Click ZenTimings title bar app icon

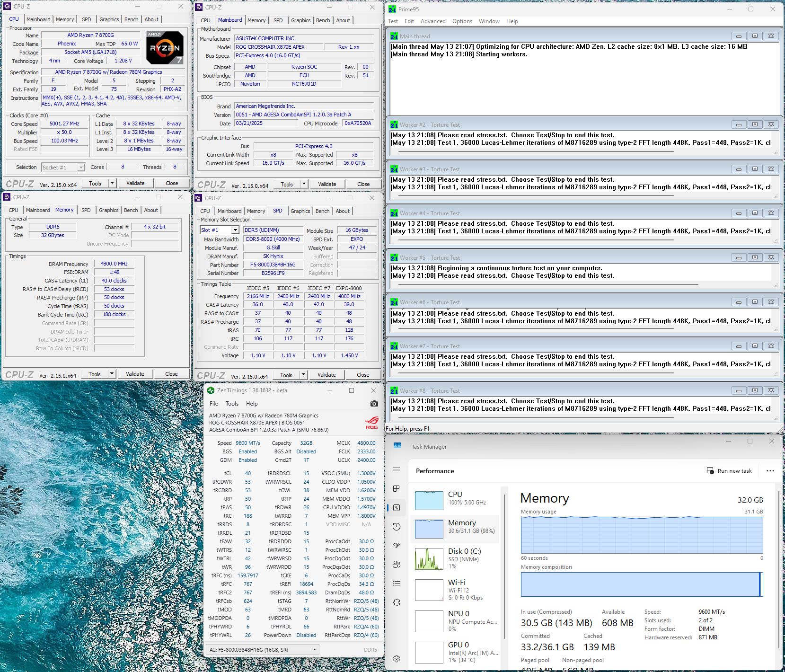211,390
